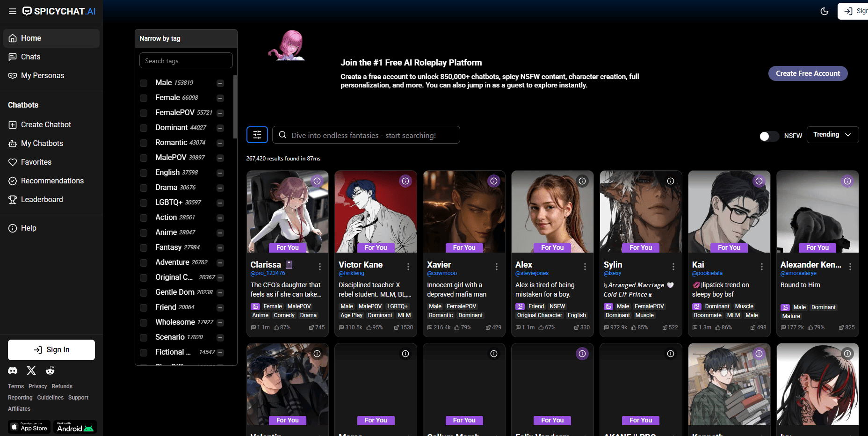The width and height of the screenshot is (868, 436).
Task: Open Favorites in sidebar
Action: pos(51,162)
